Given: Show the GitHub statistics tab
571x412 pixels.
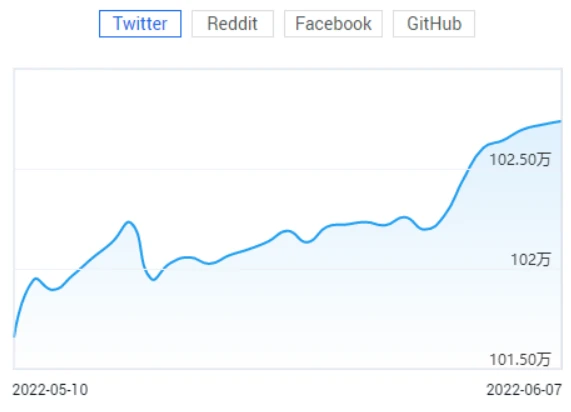Looking at the screenshot, I should point(434,24).
